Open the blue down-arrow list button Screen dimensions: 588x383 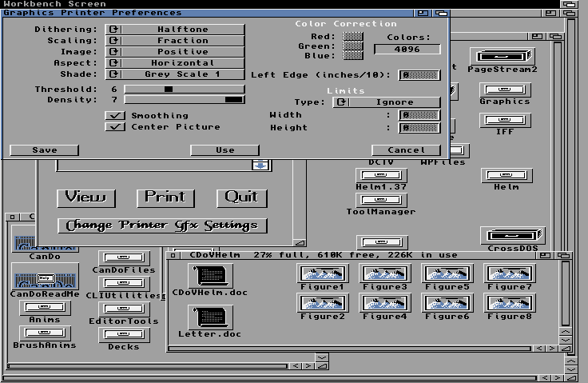pyautogui.click(x=261, y=166)
